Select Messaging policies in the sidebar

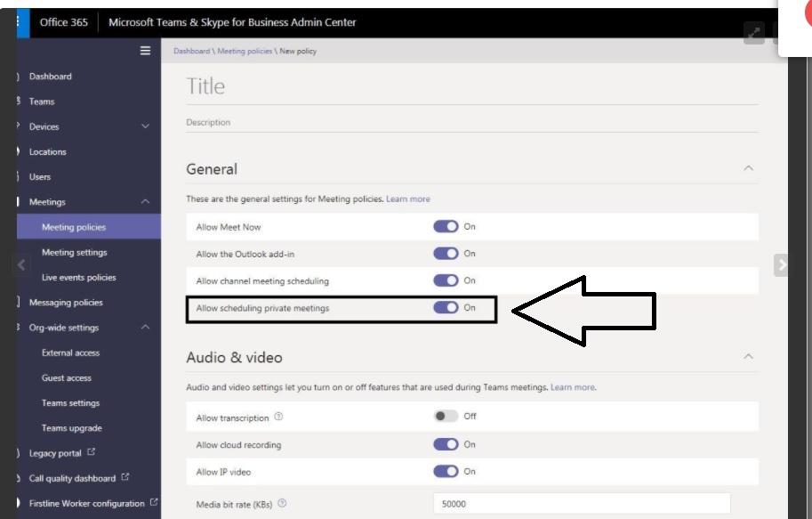pos(66,303)
